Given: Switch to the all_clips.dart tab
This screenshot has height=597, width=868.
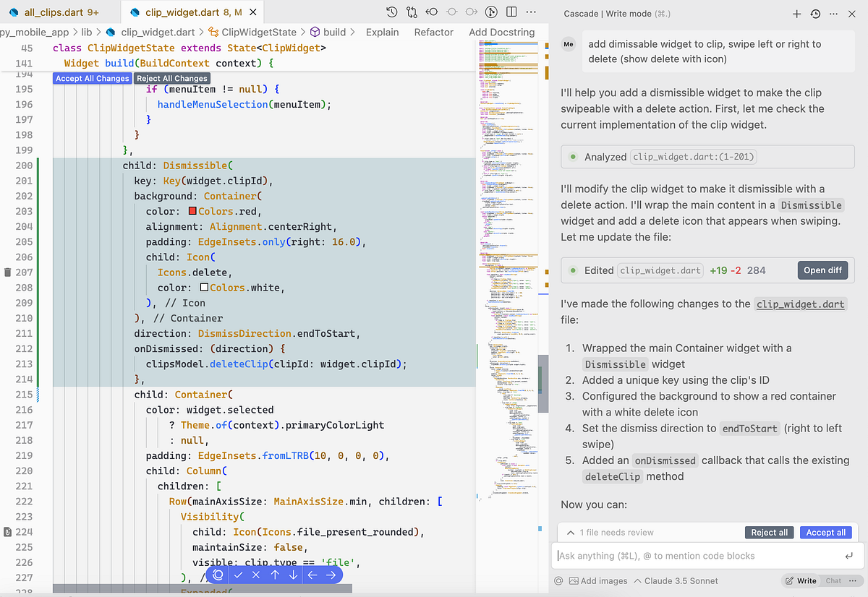Looking at the screenshot, I should click(x=54, y=12).
